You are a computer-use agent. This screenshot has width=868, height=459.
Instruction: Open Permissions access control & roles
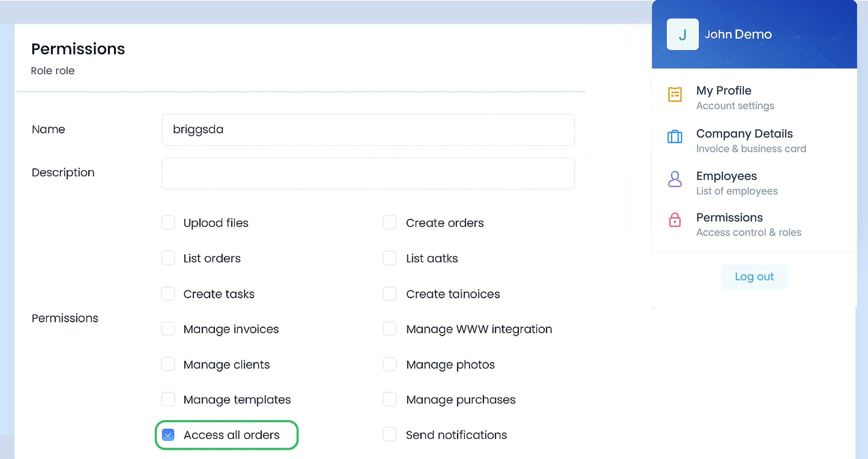[749, 224]
